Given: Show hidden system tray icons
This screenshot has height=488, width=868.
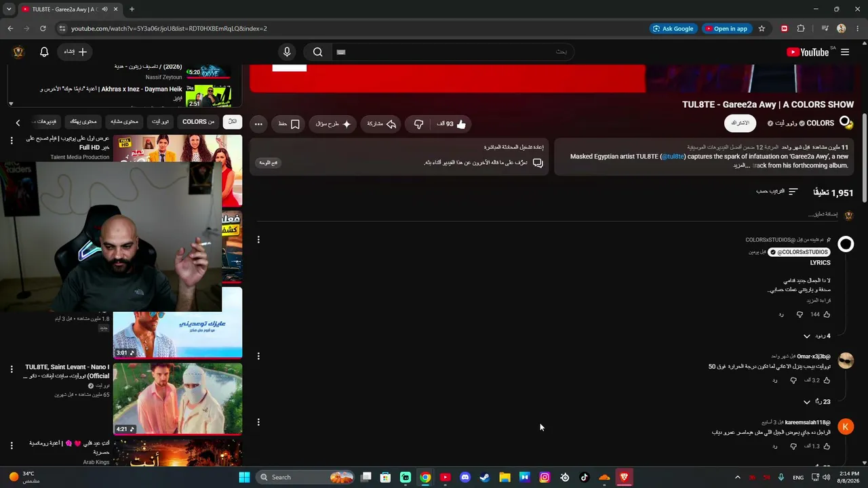Looking at the screenshot, I should point(738,477).
